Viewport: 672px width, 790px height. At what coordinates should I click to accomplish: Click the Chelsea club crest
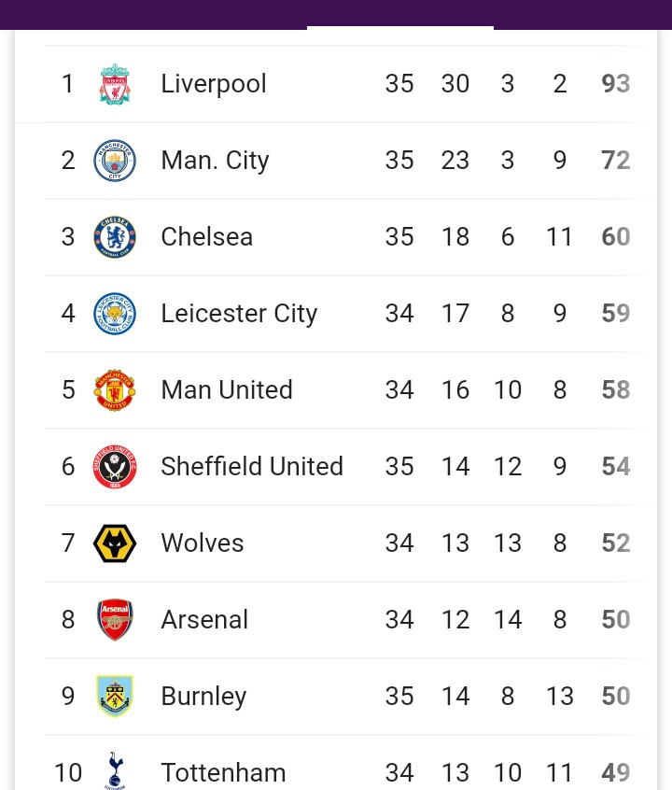coord(115,237)
